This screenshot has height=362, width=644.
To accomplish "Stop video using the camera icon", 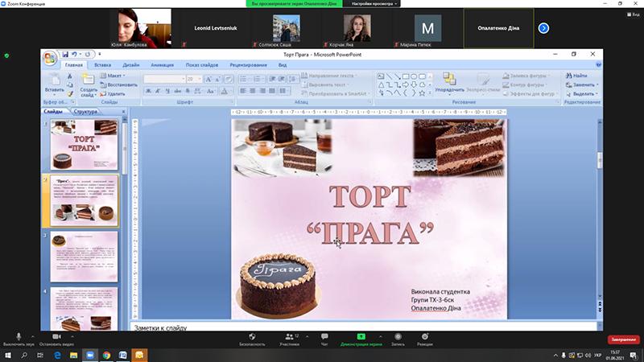I will coord(56,337).
